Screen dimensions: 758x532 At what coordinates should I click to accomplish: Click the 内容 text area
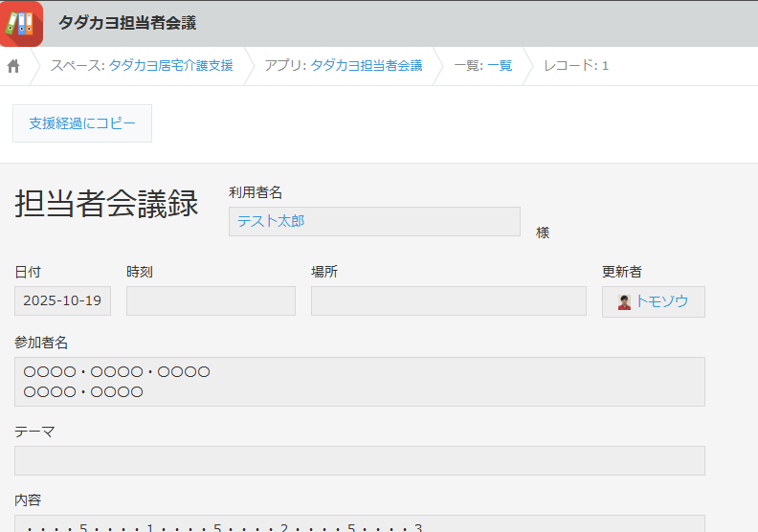coord(359,524)
